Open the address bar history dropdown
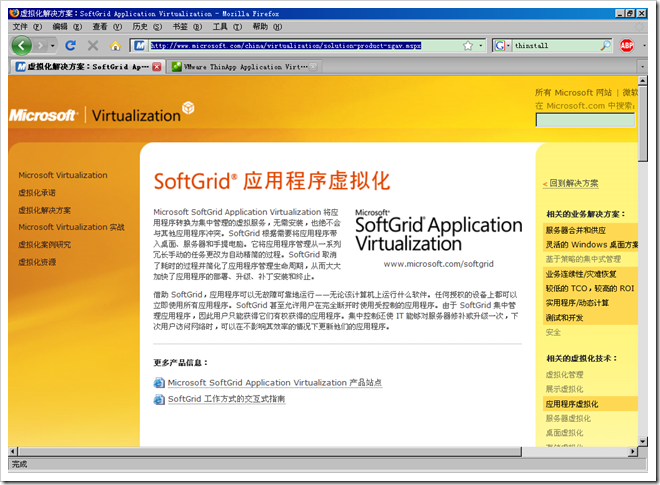 pos(481,45)
